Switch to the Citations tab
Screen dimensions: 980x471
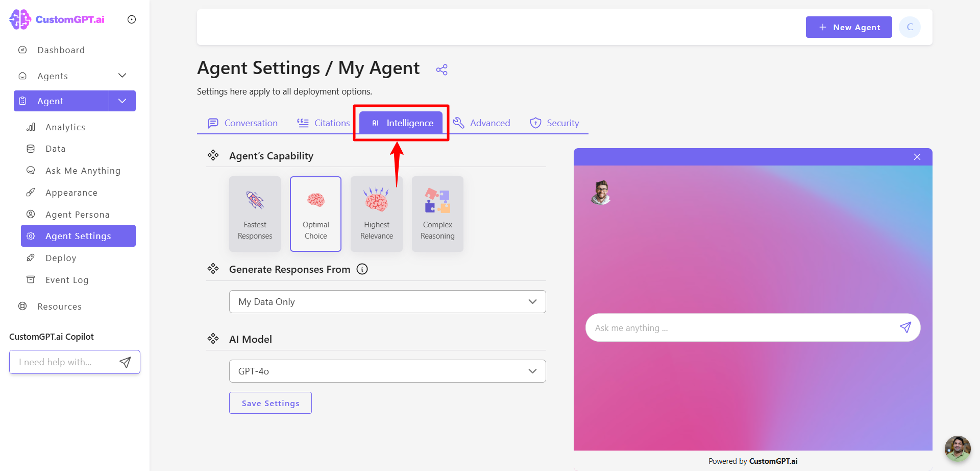click(324, 123)
